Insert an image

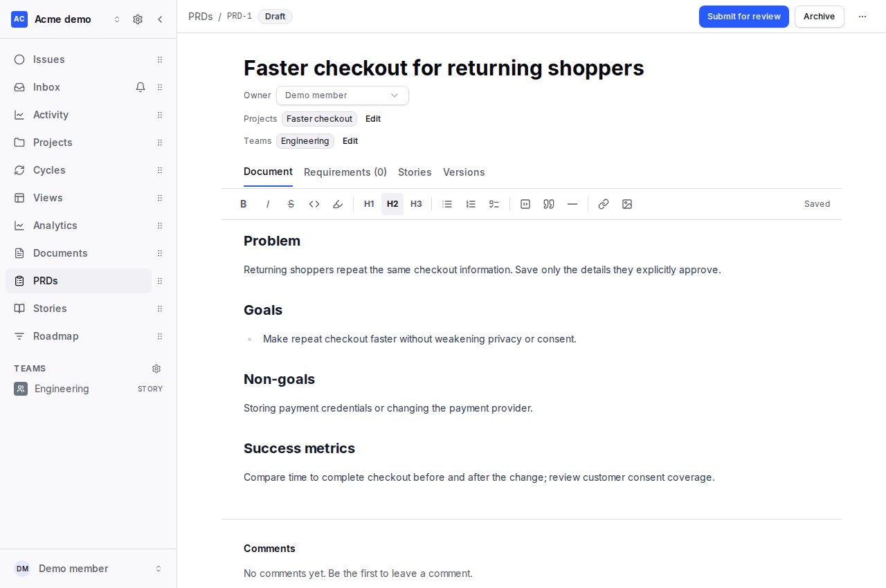[x=627, y=204]
